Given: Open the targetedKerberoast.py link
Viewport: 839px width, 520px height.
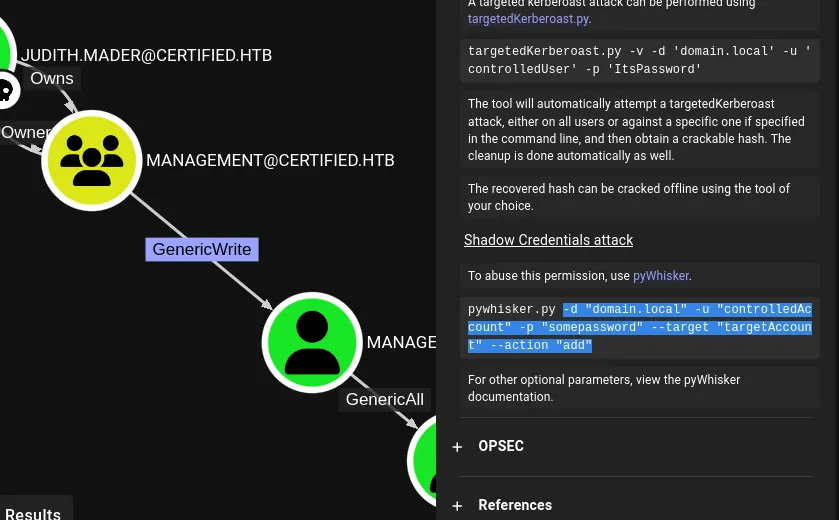Looking at the screenshot, I should click(x=528, y=19).
